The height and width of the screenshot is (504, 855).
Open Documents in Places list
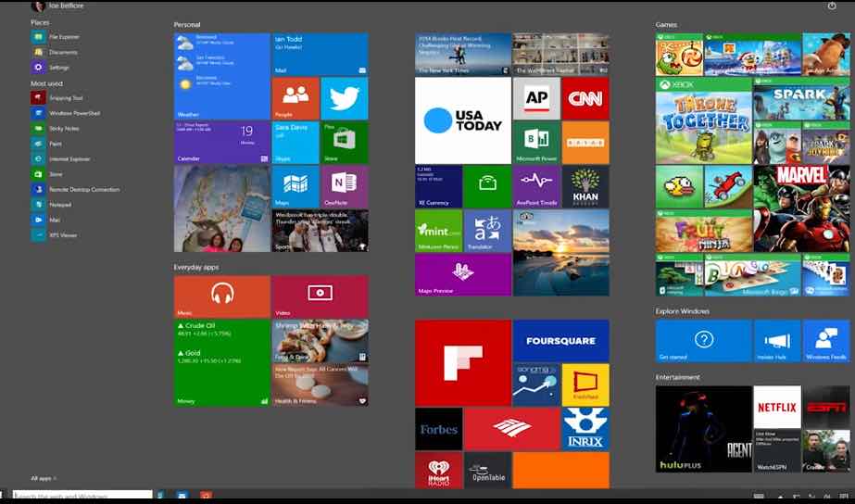[x=55, y=53]
